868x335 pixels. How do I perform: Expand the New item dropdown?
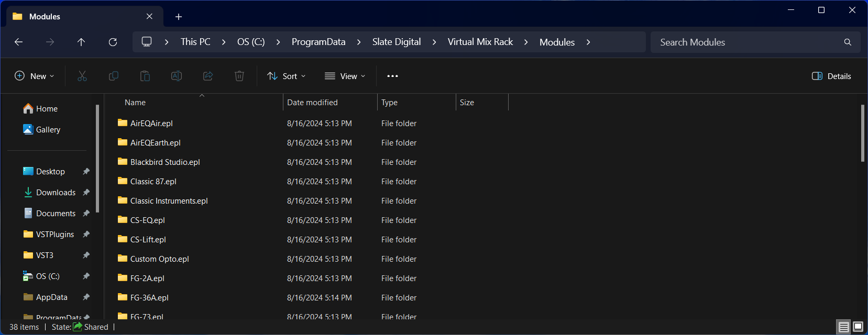tap(35, 76)
